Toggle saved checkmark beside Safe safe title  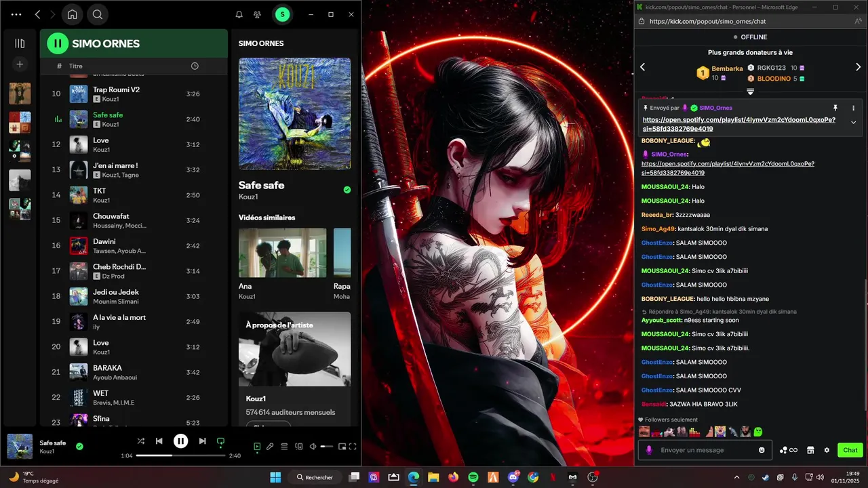click(347, 190)
